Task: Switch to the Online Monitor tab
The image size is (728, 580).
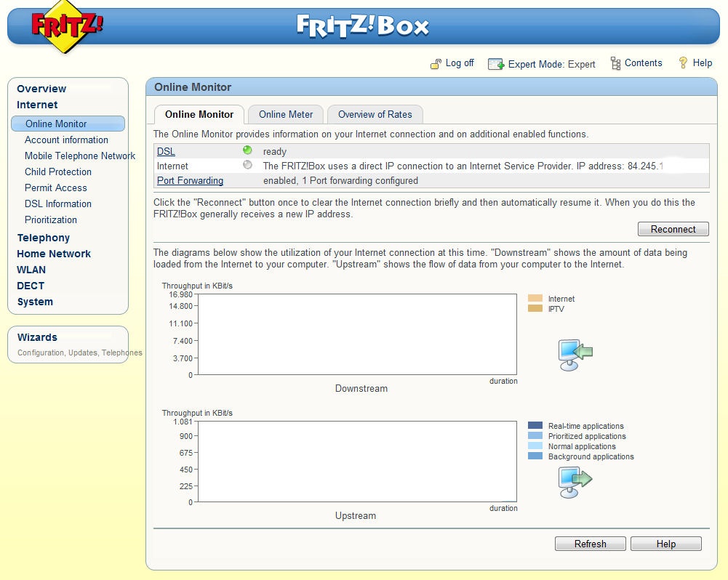Action: 199,114
